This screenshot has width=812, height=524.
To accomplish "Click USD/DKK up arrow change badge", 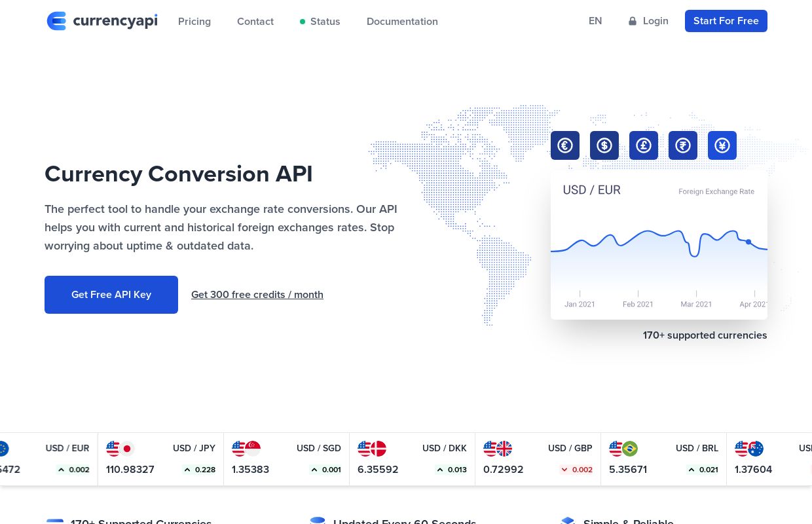I will pyautogui.click(x=451, y=470).
